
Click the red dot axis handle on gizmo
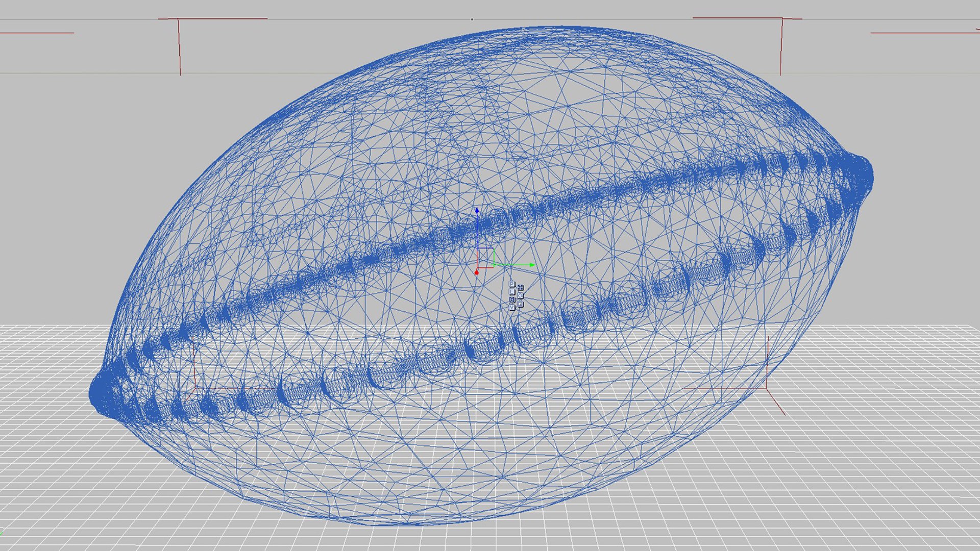tap(477, 273)
